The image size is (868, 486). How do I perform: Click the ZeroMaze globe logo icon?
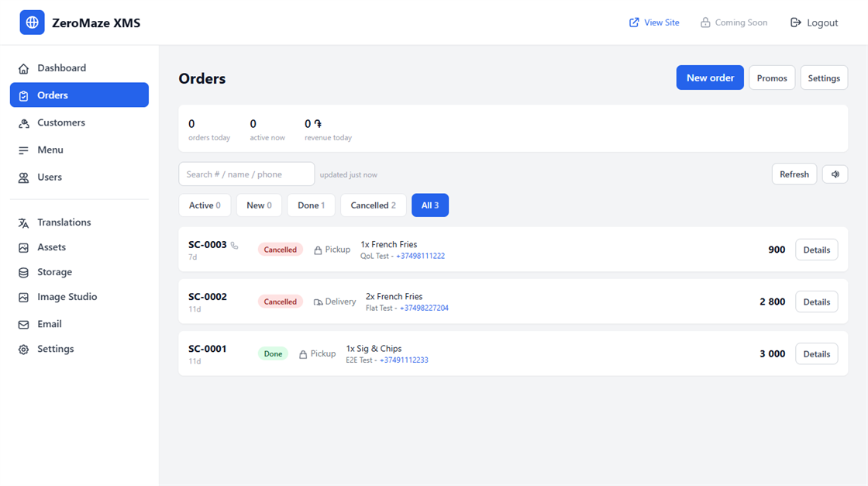click(32, 22)
